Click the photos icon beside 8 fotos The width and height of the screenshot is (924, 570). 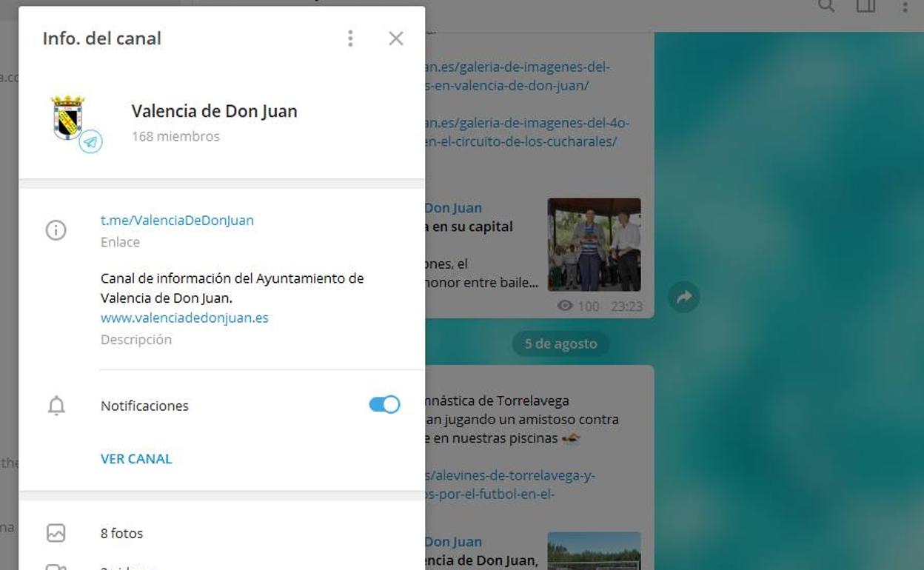pyautogui.click(x=56, y=533)
